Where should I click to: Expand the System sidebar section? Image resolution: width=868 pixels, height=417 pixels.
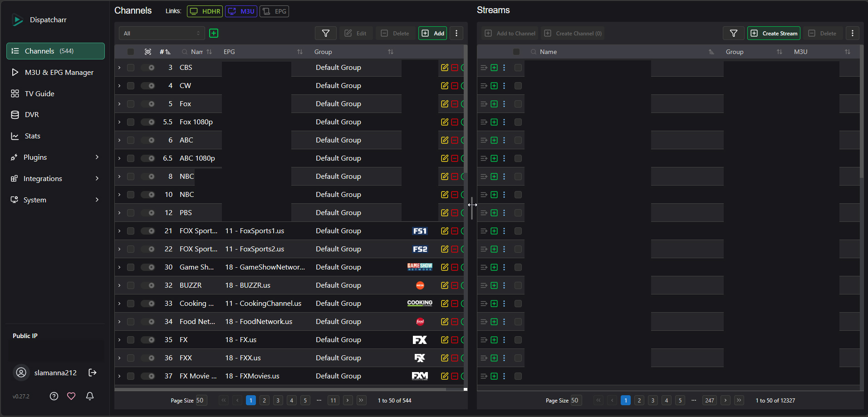[55, 200]
